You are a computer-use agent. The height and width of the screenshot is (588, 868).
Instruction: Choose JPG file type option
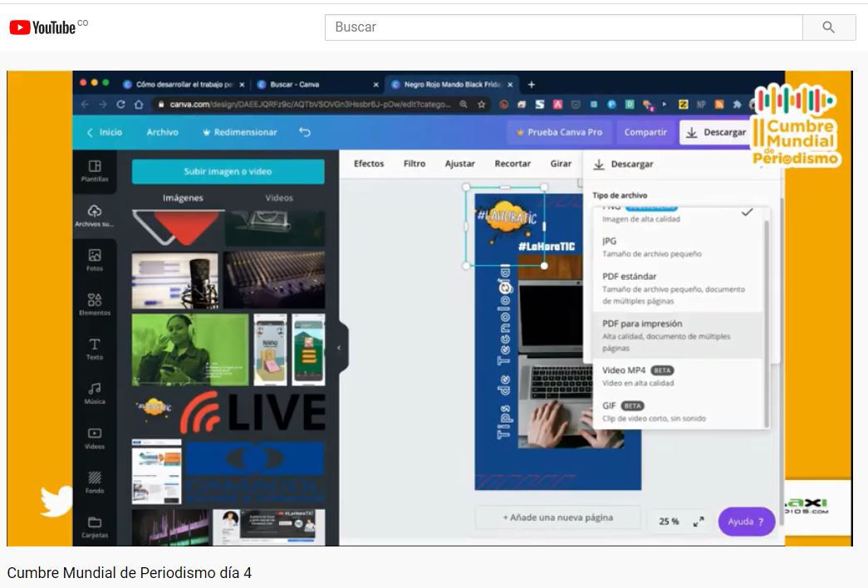pyautogui.click(x=678, y=247)
